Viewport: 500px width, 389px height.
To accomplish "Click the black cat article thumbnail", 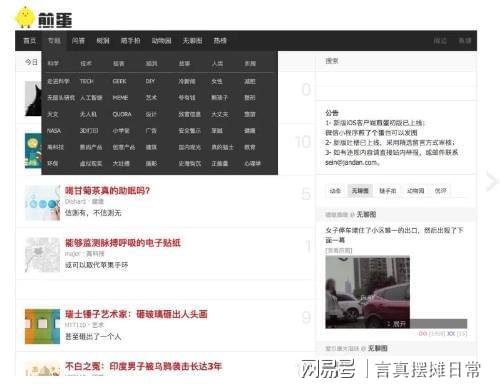I will 33,99.
